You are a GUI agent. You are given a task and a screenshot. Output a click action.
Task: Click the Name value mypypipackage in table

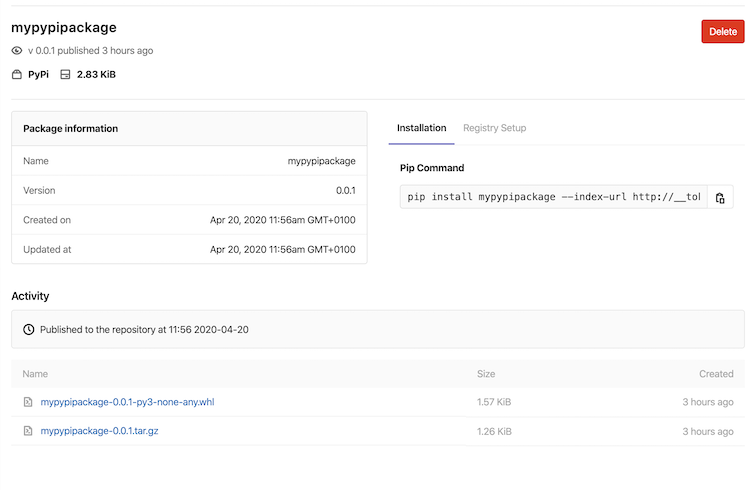(x=322, y=161)
